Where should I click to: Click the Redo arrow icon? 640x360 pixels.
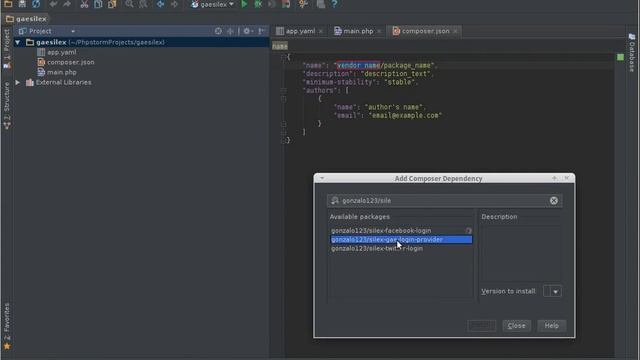pos(67,4)
